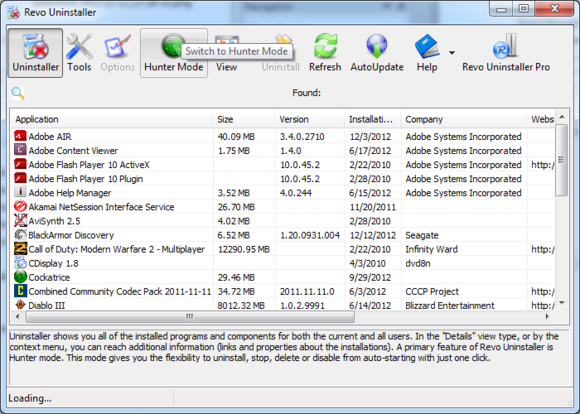
Task: Click the 9/29/2012 installation date
Action: point(370,277)
